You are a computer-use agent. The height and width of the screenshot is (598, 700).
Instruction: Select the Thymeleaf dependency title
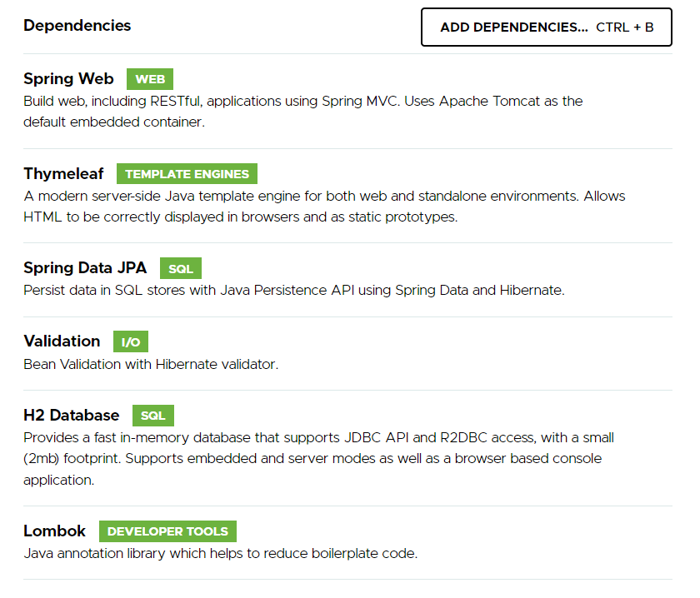coord(63,174)
